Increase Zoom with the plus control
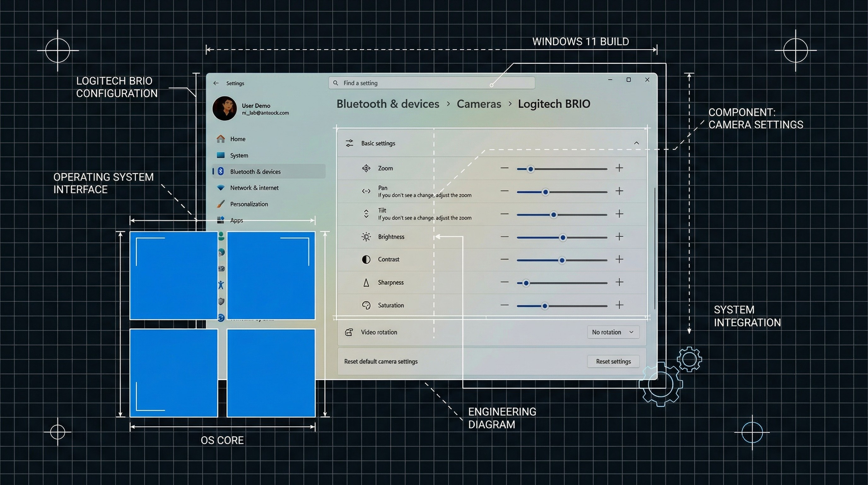Viewport: 868px width, 485px height. click(619, 168)
